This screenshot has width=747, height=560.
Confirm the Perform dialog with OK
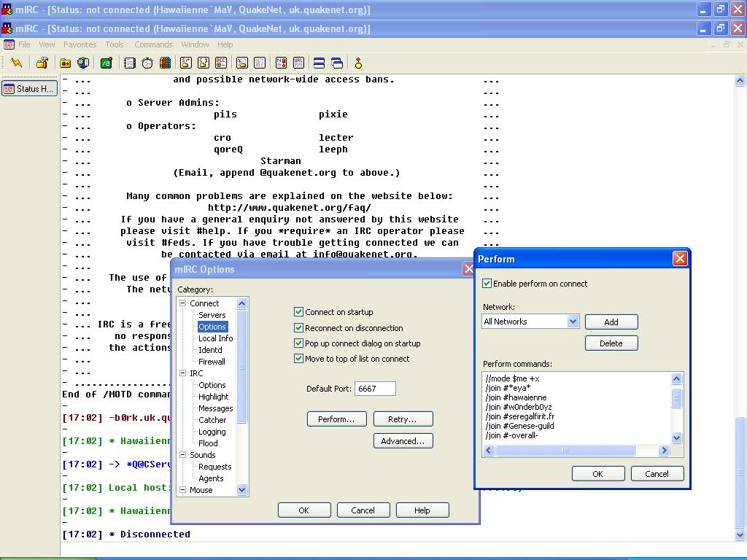pos(598,474)
